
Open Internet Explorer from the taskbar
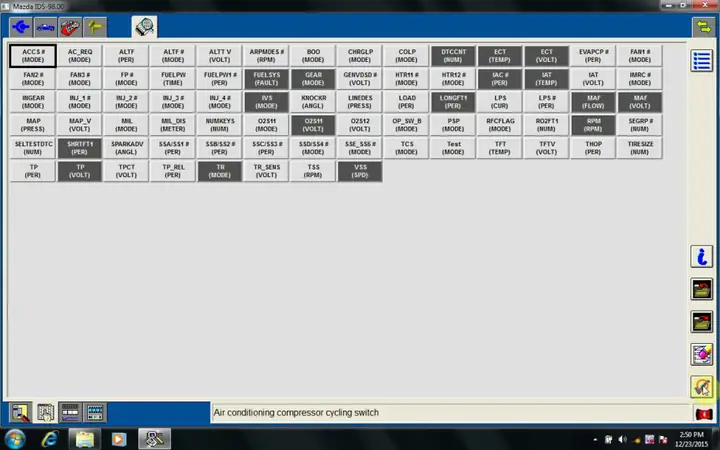[48, 438]
